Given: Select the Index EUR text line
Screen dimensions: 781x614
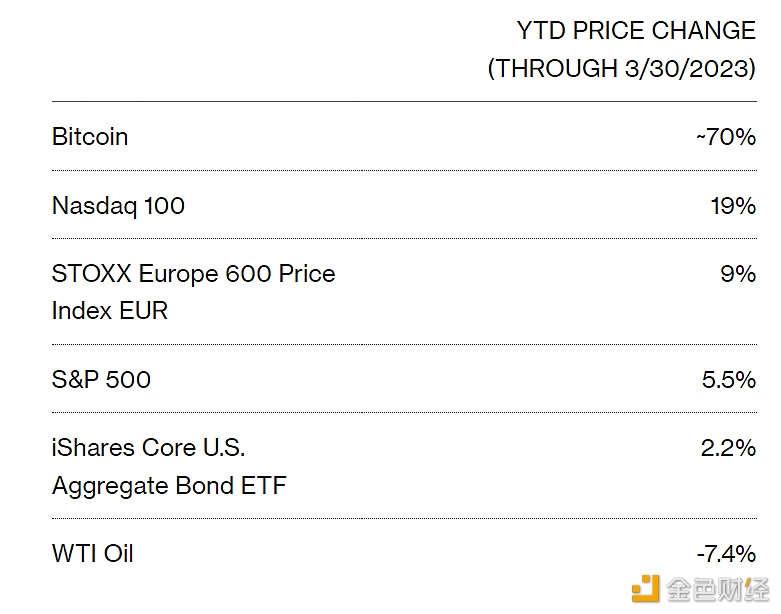Looking at the screenshot, I should tap(110, 311).
